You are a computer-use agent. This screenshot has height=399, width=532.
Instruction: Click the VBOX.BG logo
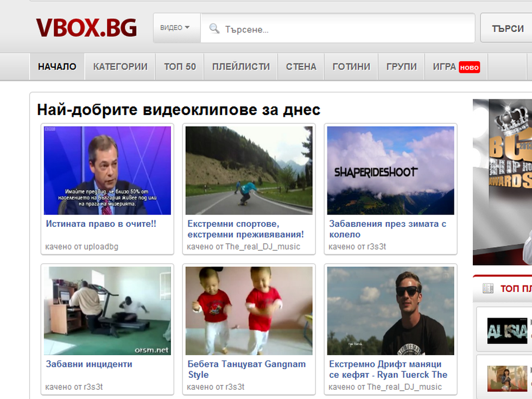coord(86,28)
